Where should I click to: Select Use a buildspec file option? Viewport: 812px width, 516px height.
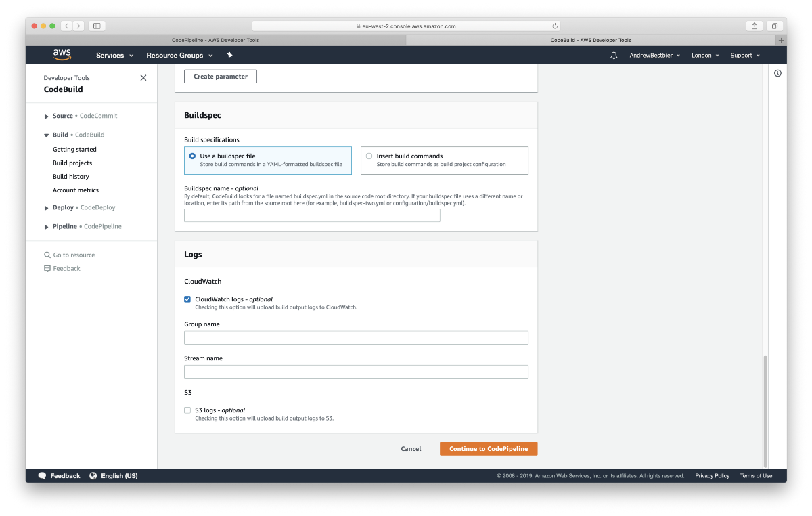(267, 160)
